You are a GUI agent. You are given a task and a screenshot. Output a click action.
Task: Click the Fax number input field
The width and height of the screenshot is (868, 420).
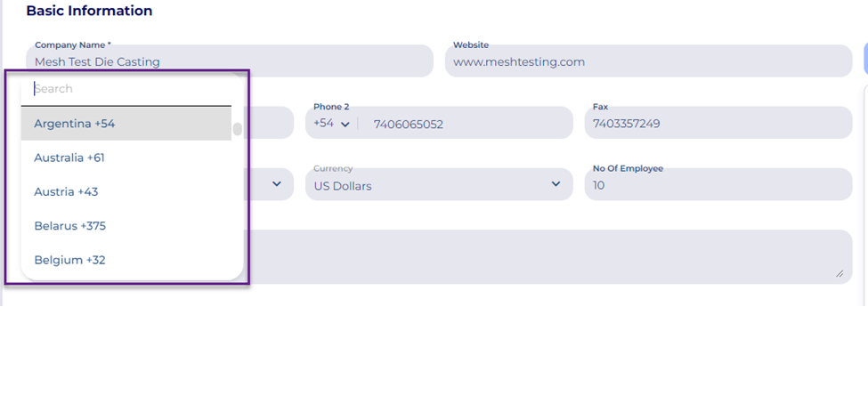coord(717,124)
